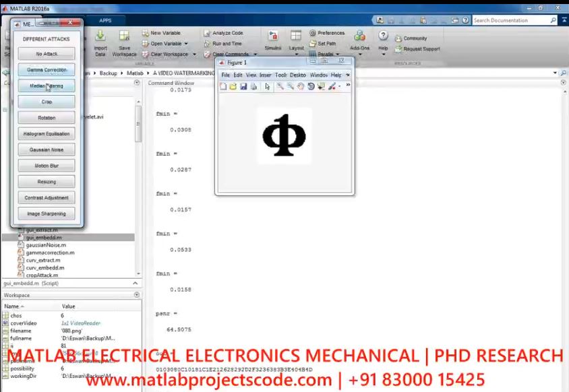Image resolution: width=569 pixels, height=392 pixels.
Task: Select gaussianNoise.m in the file list
Action: pos(44,245)
